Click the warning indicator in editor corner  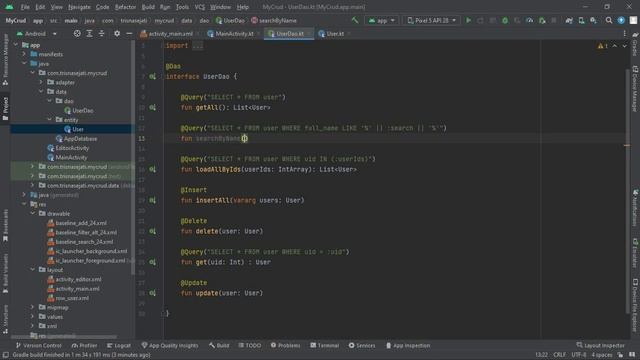point(603,46)
